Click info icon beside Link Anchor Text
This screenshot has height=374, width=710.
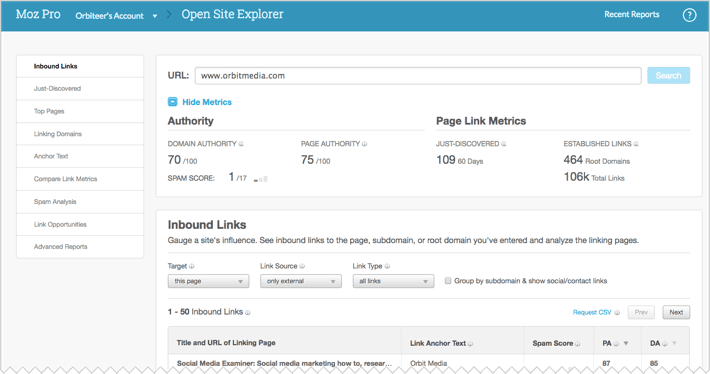[470, 344]
